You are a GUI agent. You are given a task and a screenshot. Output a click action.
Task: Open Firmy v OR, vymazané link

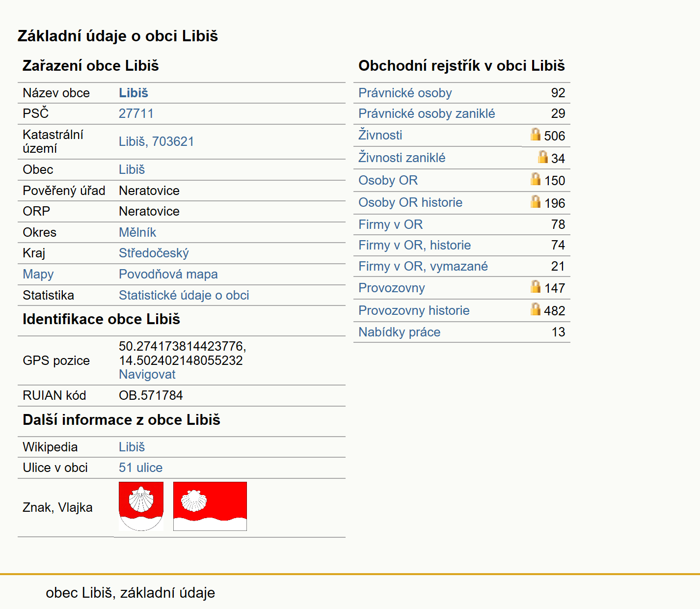(x=423, y=266)
